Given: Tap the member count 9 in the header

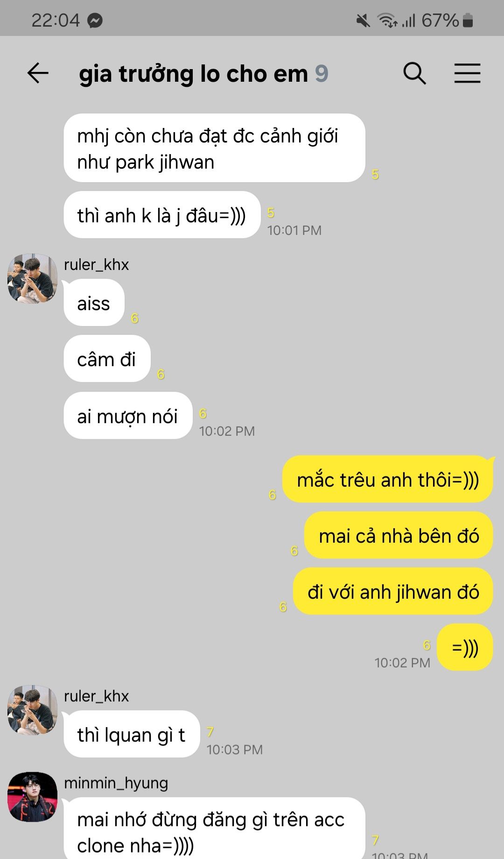Looking at the screenshot, I should point(322,74).
